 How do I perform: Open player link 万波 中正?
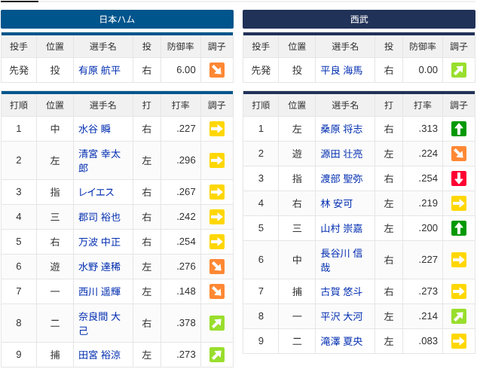[99, 242]
